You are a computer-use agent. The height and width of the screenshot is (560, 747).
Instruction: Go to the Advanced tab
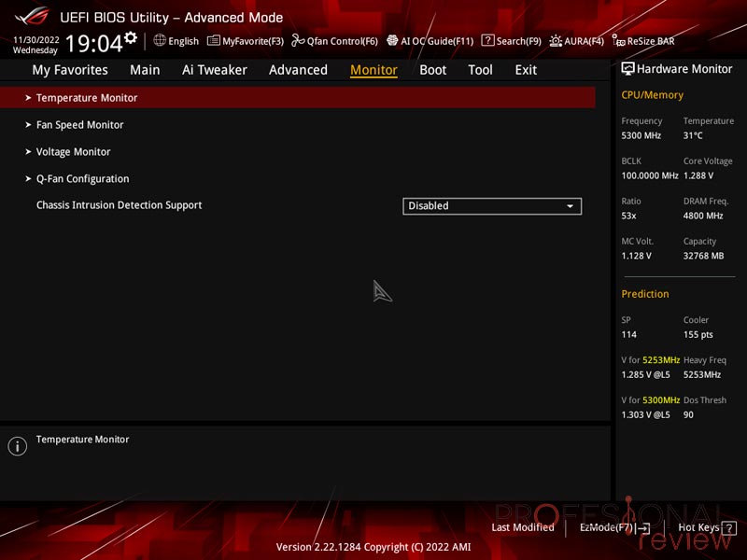click(298, 70)
